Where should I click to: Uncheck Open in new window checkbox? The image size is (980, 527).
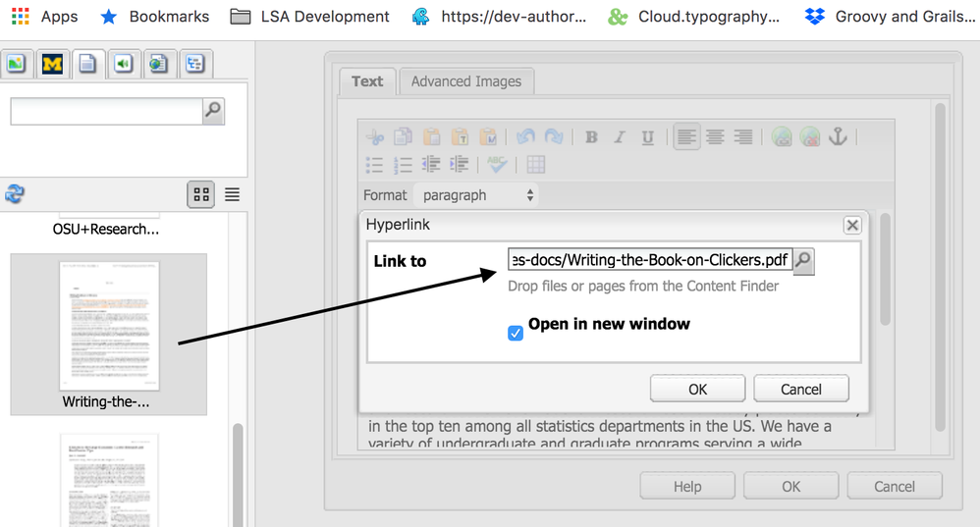(x=516, y=334)
